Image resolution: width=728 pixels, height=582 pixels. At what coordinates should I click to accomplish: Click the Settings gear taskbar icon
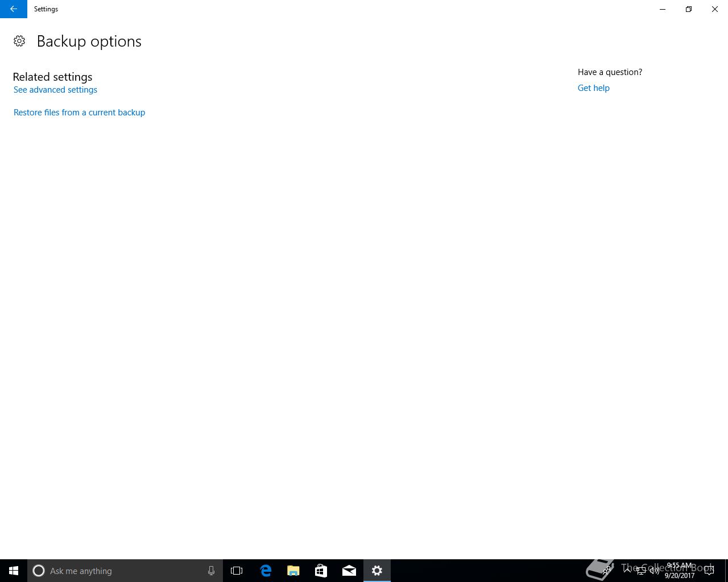click(x=377, y=571)
